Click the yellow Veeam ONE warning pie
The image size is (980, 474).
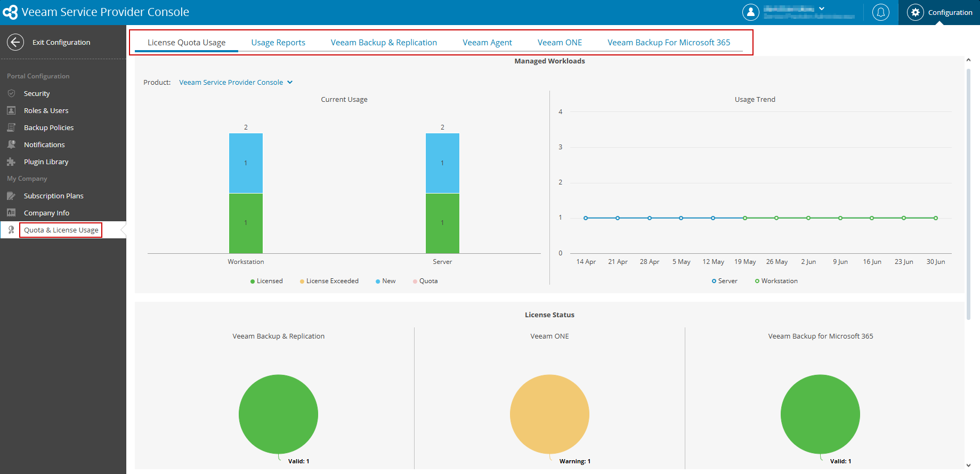(x=549, y=414)
